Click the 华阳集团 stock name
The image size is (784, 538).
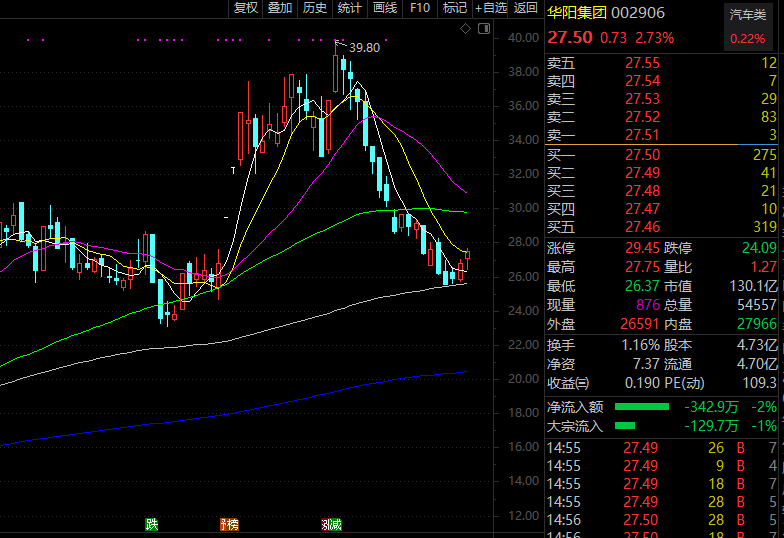pyautogui.click(x=576, y=12)
